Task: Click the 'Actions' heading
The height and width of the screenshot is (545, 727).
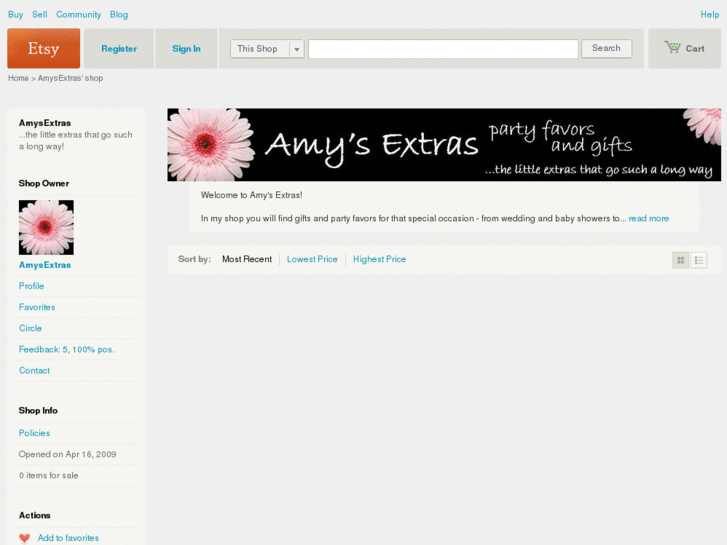Action: pos(34,515)
